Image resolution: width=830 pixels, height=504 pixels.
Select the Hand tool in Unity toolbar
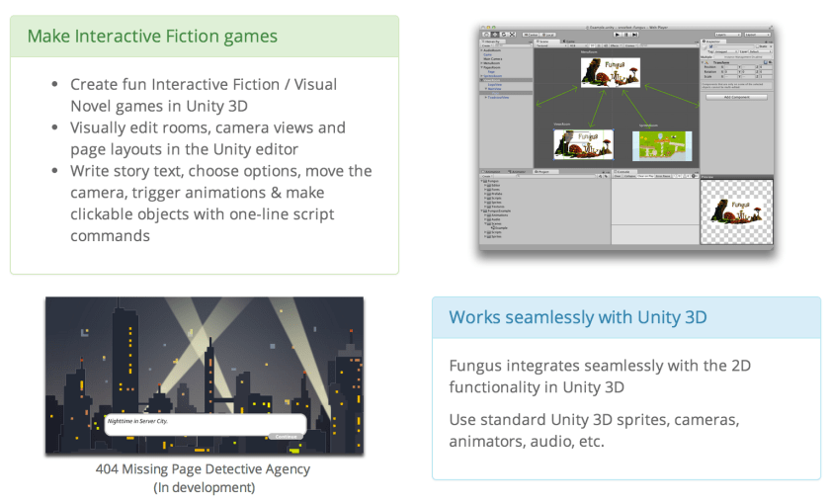tap(484, 34)
